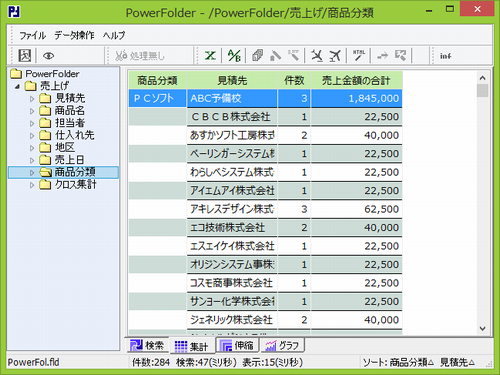Open the ファイル menu
The image size is (500, 375).
32,35
